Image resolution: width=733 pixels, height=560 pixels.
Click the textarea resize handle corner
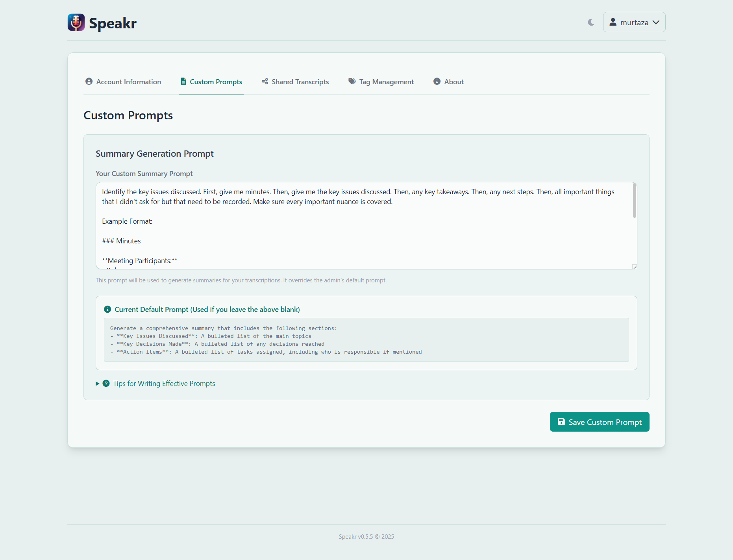[635, 267]
